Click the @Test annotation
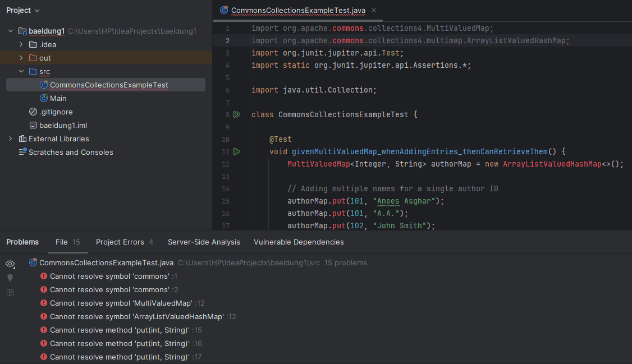632x364 pixels. click(x=281, y=139)
